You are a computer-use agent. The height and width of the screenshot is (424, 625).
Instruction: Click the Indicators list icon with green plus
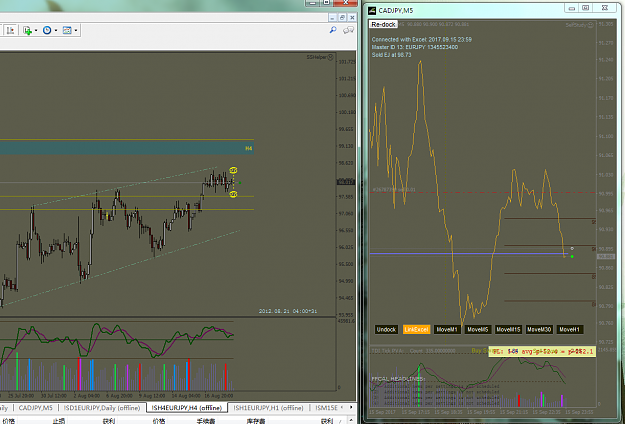pyautogui.click(x=27, y=30)
